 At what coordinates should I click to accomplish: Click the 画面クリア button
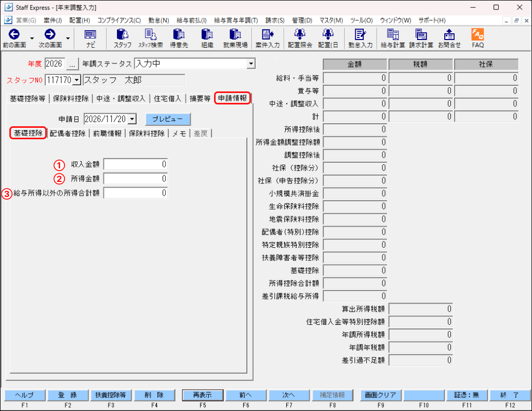(x=380, y=395)
